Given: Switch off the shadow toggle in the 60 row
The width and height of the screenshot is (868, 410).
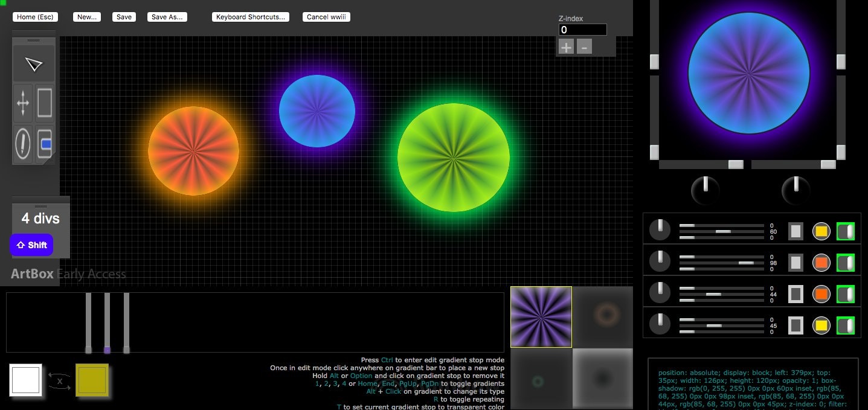Looking at the screenshot, I should click(845, 231).
